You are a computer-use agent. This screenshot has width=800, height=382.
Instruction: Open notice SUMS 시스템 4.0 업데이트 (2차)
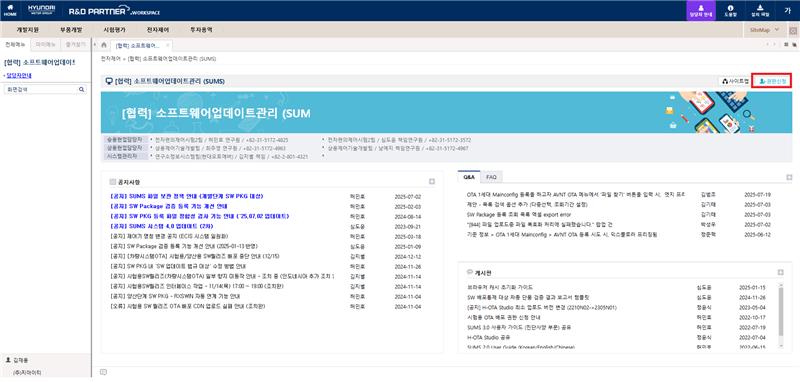click(162, 226)
